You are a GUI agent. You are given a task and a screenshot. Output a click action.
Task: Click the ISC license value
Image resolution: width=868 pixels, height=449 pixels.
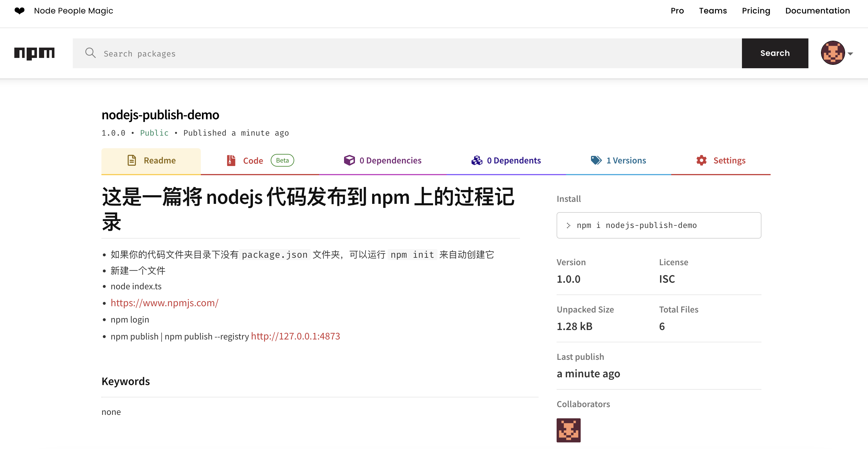[x=667, y=279]
